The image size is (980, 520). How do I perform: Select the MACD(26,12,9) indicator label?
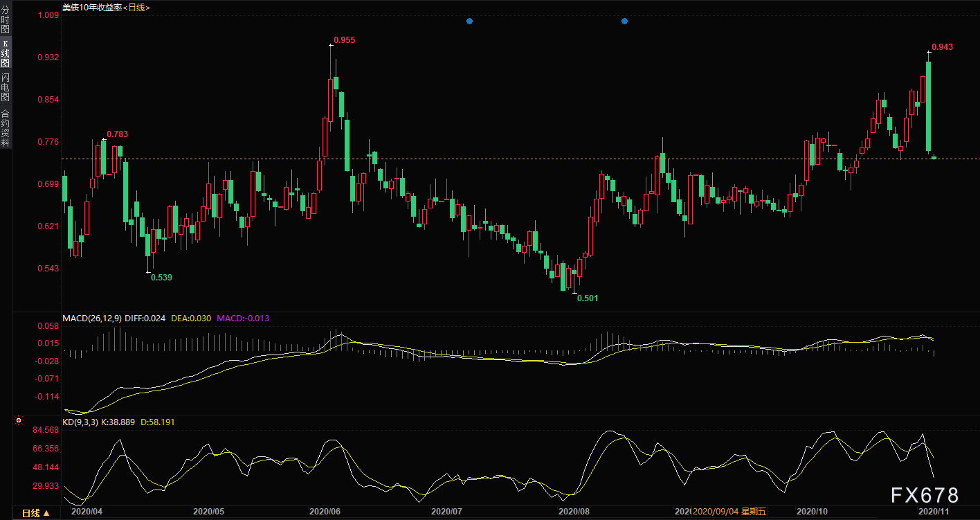click(x=92, y=319)
